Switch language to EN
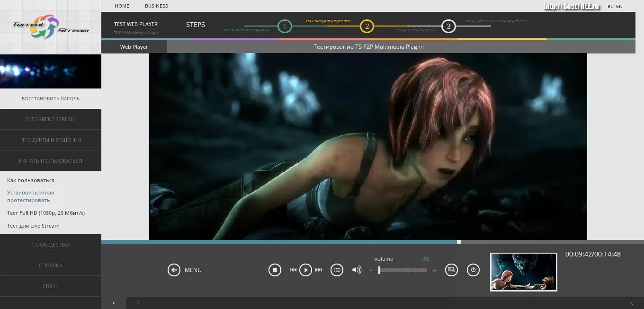644x309 pixels. 619,6
